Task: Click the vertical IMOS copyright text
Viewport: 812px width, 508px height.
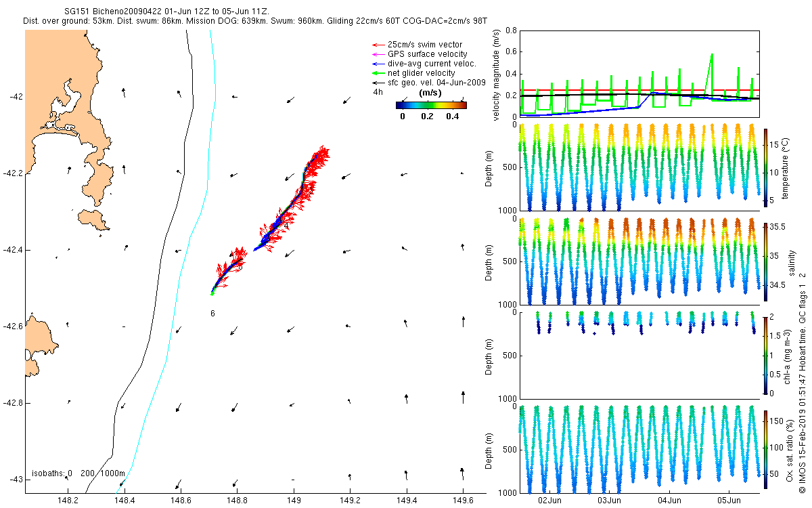Action: (802, 381)
